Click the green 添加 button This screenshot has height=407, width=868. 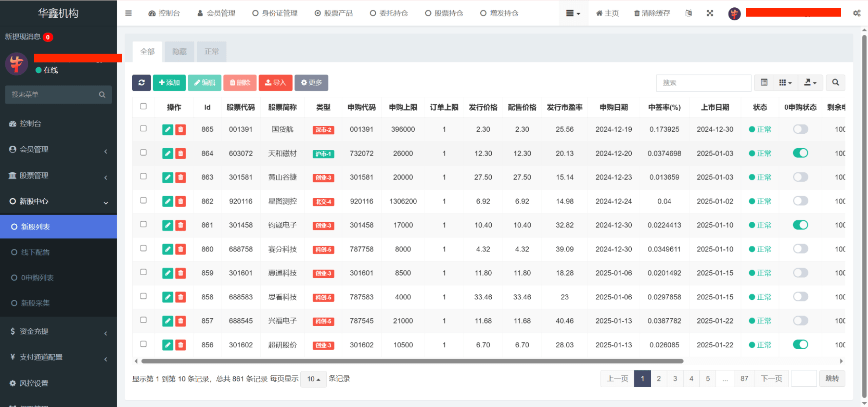(169, 82)
